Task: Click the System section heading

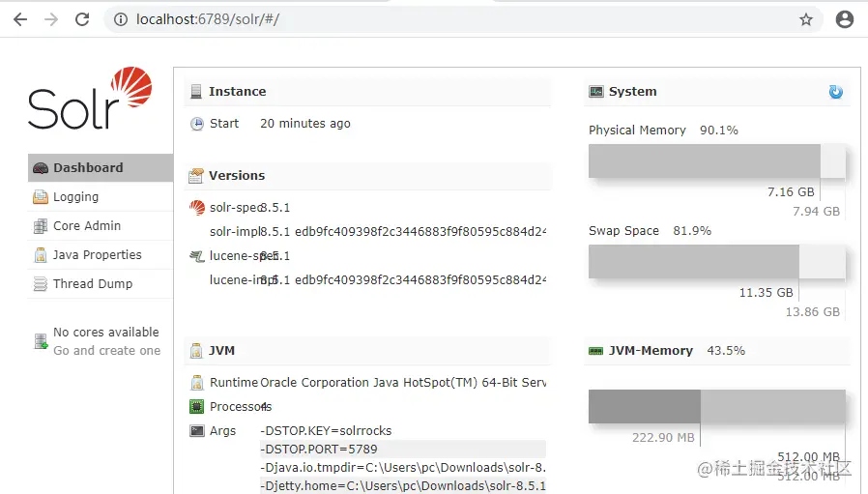Action: [633, 92]
